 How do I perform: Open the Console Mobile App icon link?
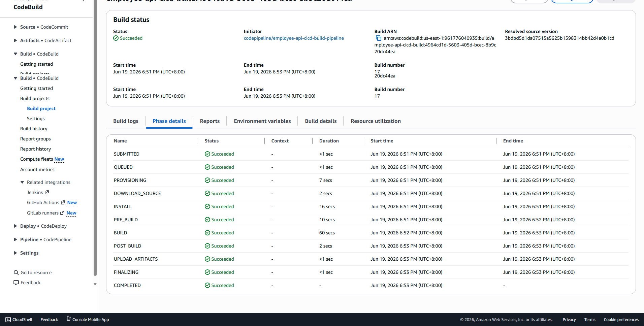[x=69, y=319]
